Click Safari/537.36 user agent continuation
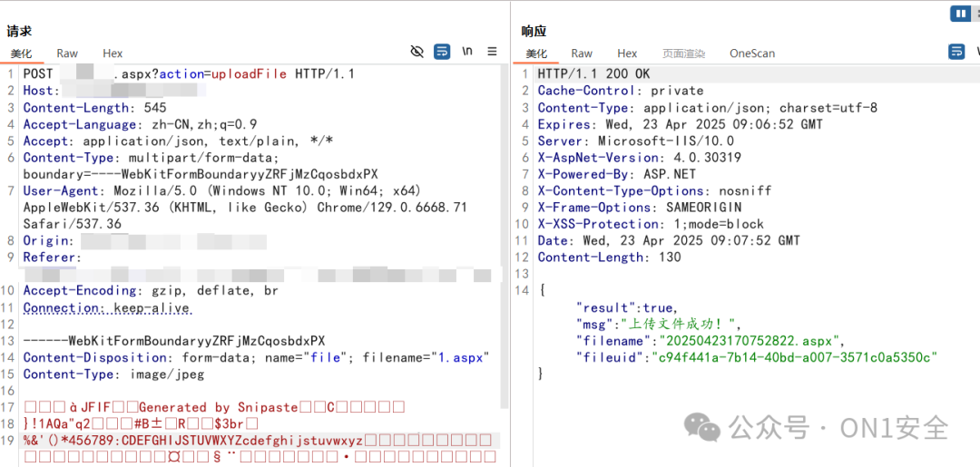This screenshot has width=980, height=467. coord(73,224)
